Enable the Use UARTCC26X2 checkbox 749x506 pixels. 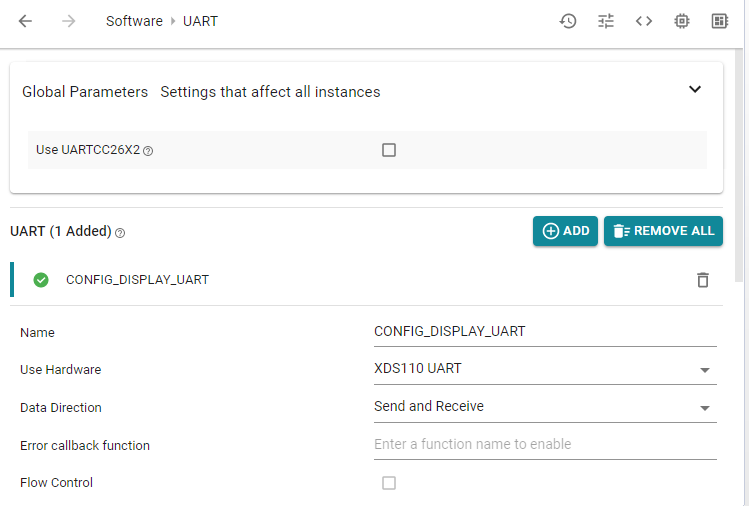pos(389,150)
